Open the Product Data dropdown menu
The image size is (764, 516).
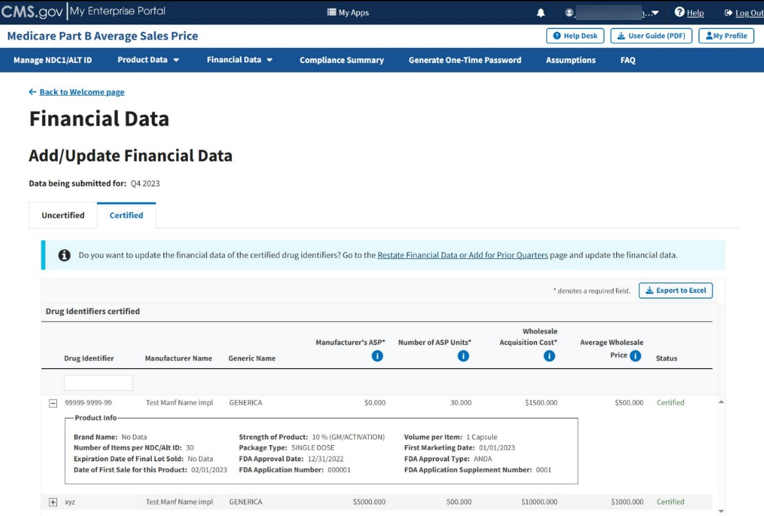click(148, 60)
